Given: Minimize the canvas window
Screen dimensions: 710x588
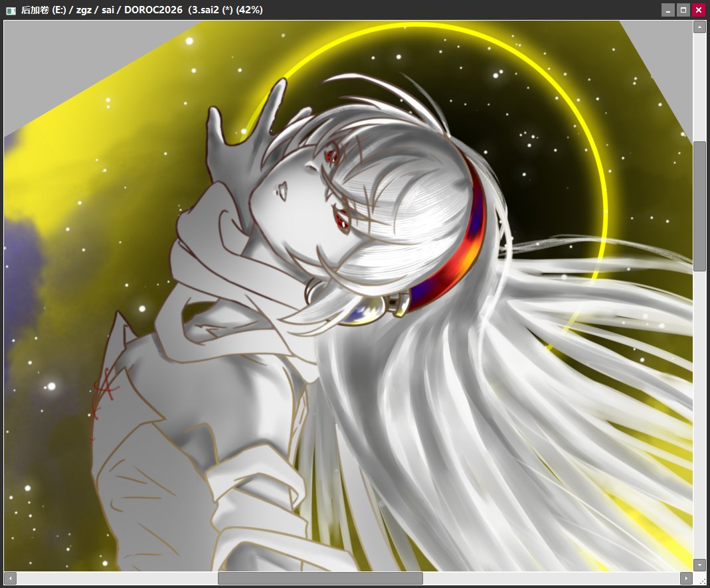Looking at the screenshot, I should 668,10.
